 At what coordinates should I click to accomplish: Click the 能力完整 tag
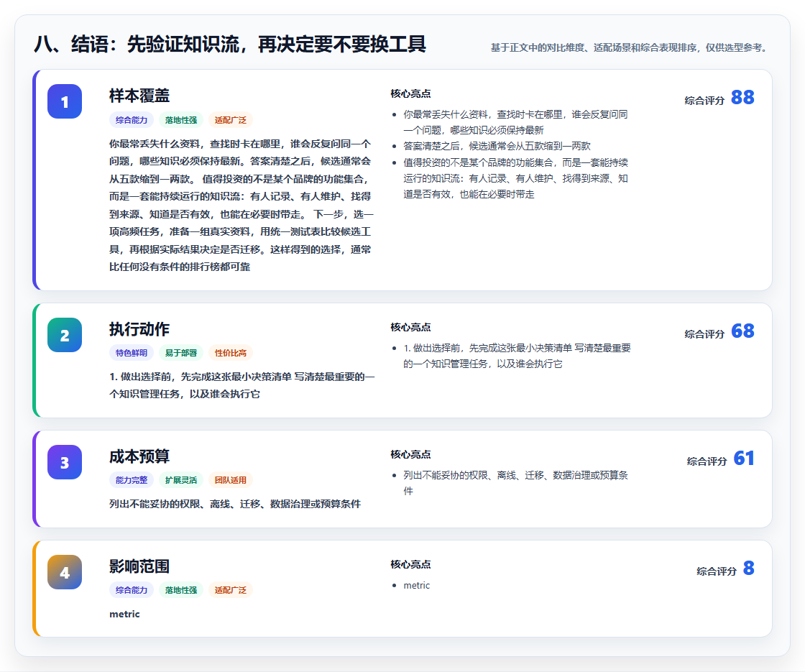[x=132, y=481]
